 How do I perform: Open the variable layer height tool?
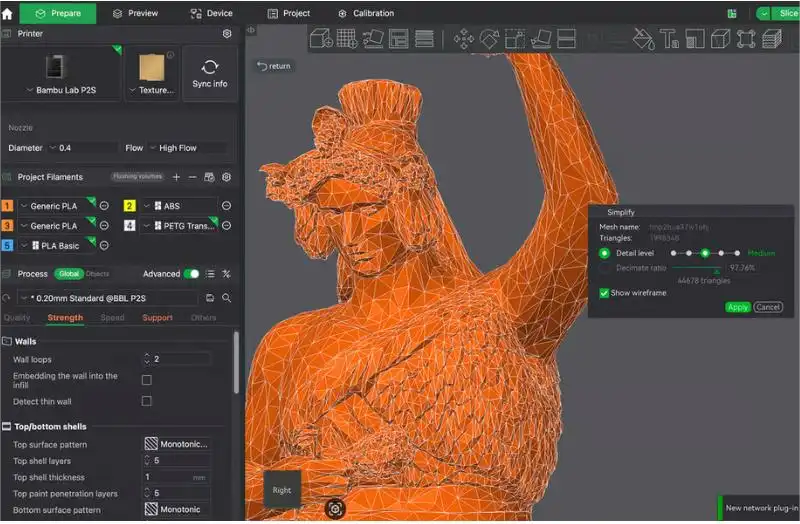point(424,38)
